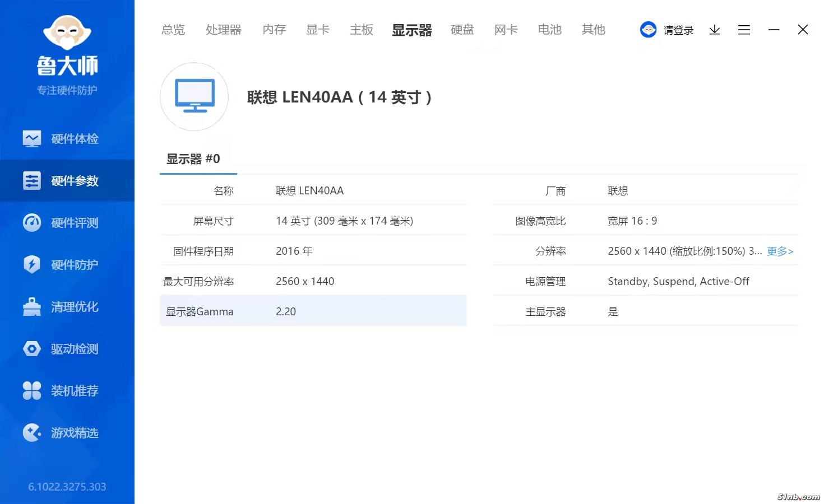Screen dimensions: 824x504
Task: Click the 屏幕尺寸 label
Action: [x=214, y=221]
